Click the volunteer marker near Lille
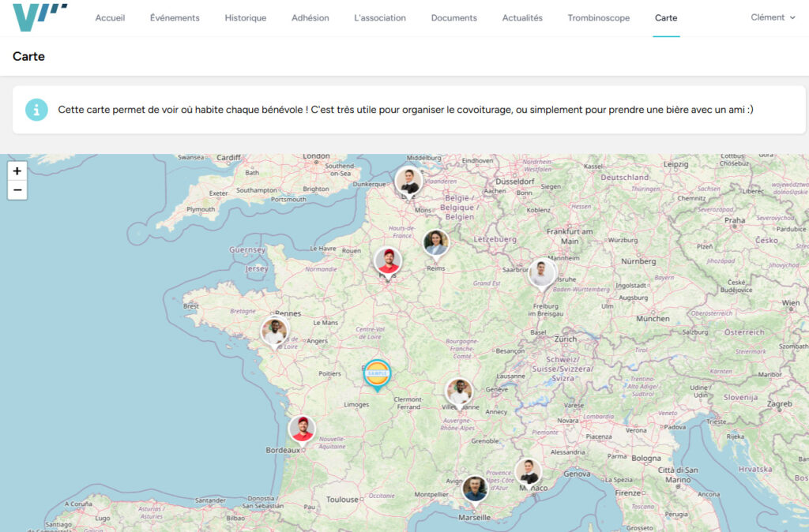The image size is (809, 532). coord(408,182)
